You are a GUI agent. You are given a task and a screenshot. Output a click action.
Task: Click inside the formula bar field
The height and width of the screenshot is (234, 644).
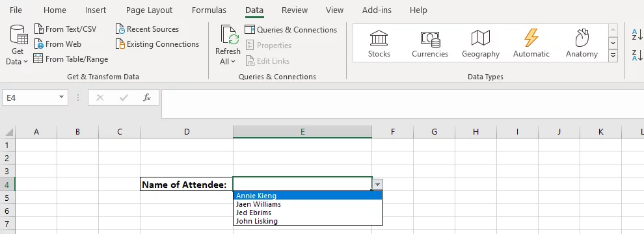pos(403,103)
